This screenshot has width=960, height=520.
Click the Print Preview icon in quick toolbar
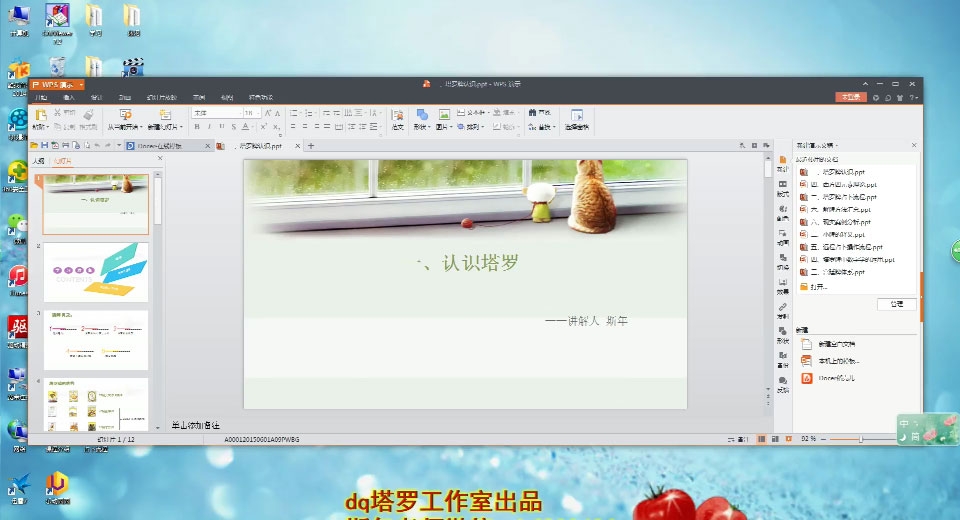coord(76,146)
